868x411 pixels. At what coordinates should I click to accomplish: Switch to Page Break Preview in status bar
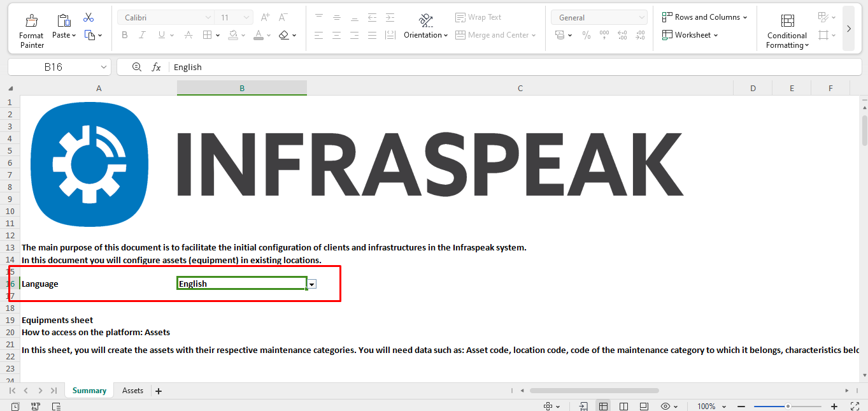tap(623, 406)
